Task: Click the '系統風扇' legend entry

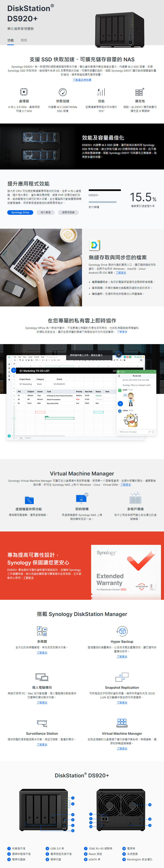Action: [x=130, y=854]
